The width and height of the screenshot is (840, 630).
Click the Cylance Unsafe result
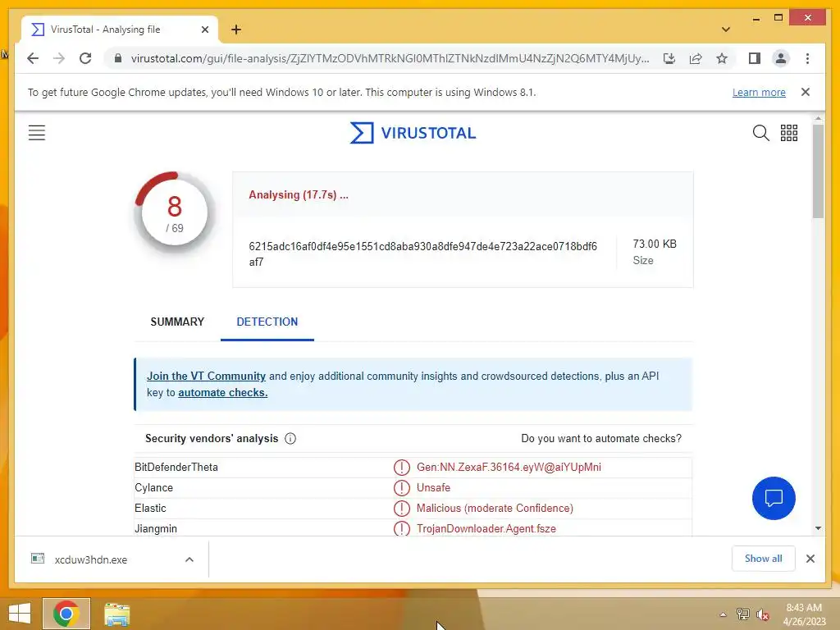(433, 488)
